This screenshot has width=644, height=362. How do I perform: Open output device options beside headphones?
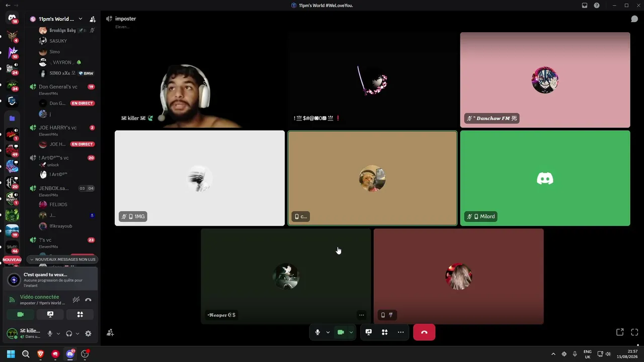(77, 333)
